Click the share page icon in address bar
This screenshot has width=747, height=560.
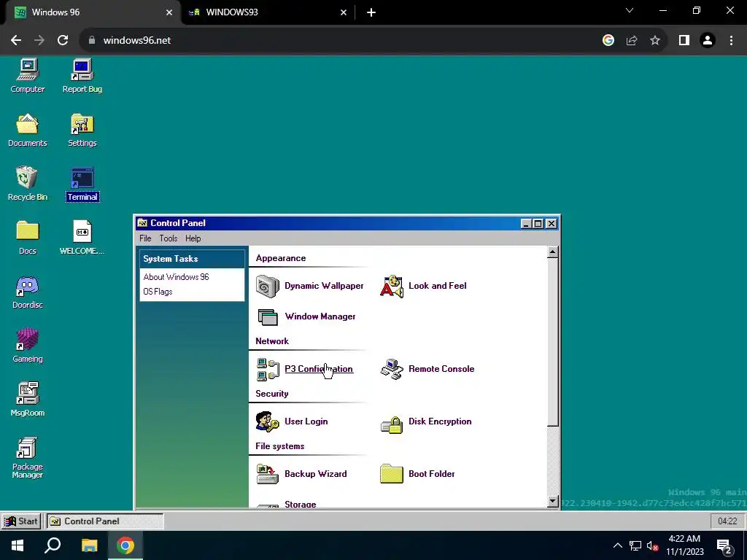coord(632,41)
